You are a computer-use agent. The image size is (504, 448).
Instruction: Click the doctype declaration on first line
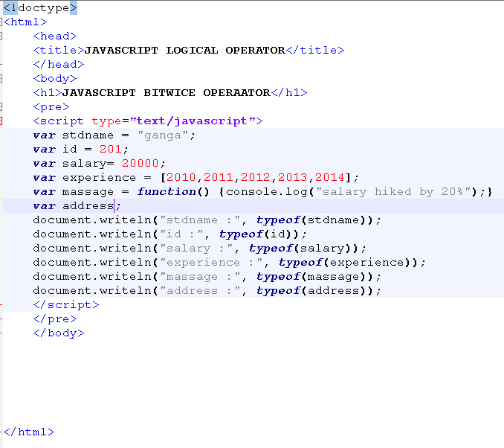point(40,7)
